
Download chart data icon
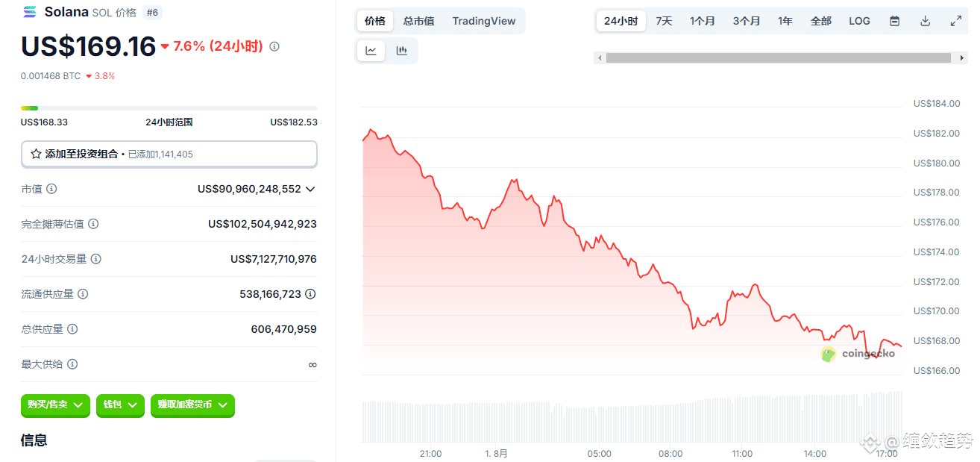tap(925, 21)
